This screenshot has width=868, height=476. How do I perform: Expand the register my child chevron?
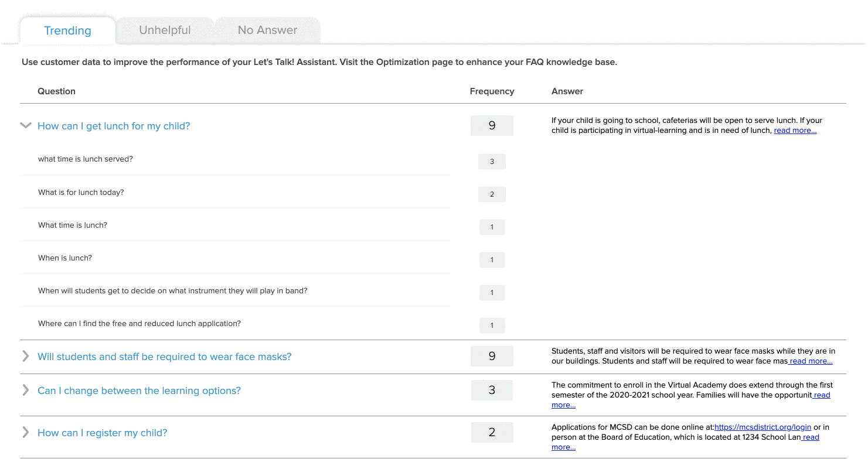[x=25, y=433]
